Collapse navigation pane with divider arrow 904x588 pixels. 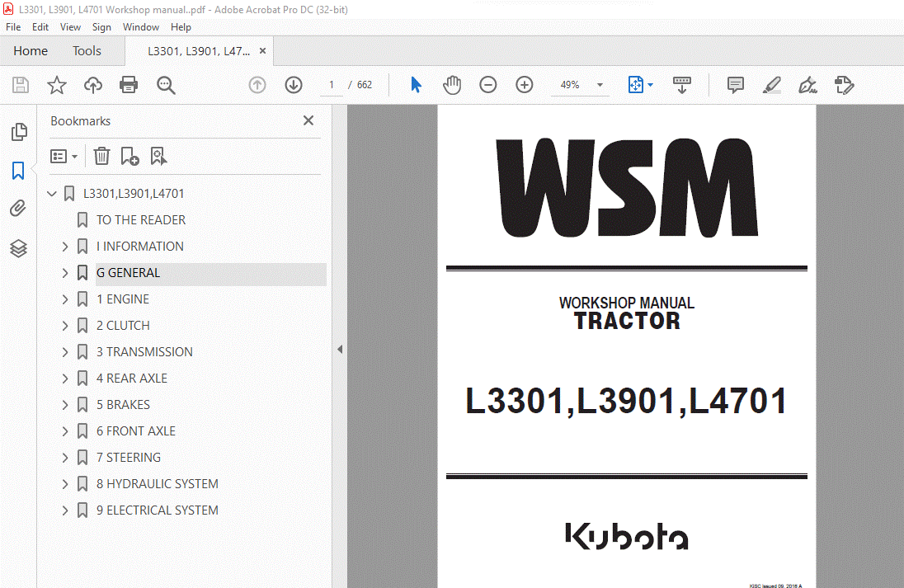(x=340, y=350)
